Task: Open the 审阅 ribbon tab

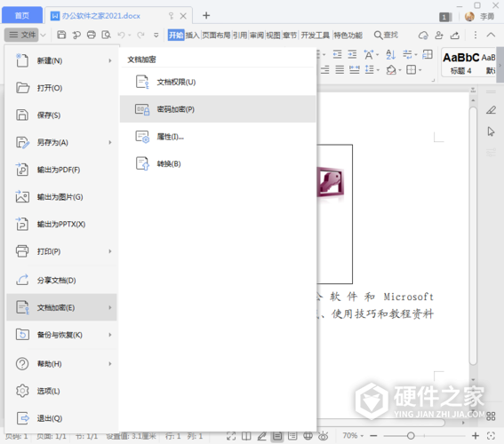Action: point(257,35)
